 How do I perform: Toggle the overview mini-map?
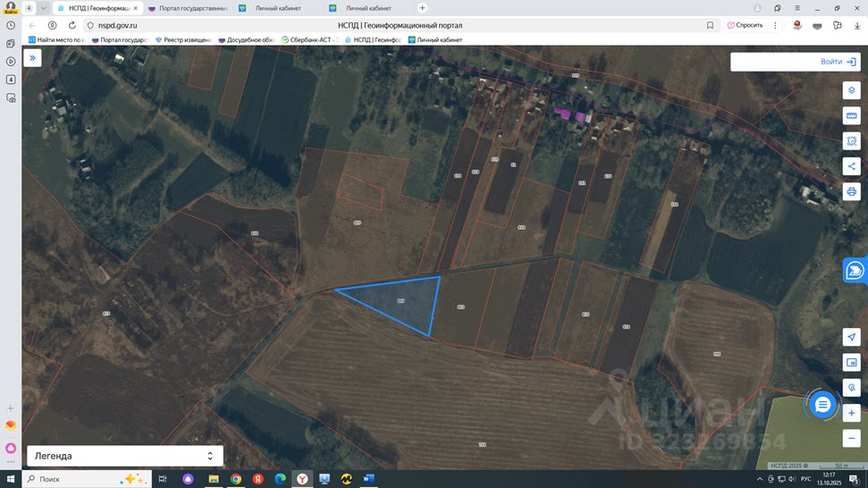click(x=851, y=362)
